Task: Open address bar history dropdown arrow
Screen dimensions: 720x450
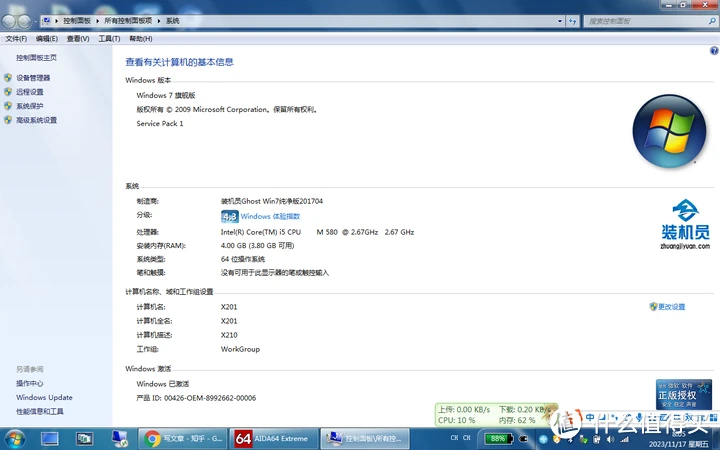Action: pyautogui.click(x=560, y=21)
